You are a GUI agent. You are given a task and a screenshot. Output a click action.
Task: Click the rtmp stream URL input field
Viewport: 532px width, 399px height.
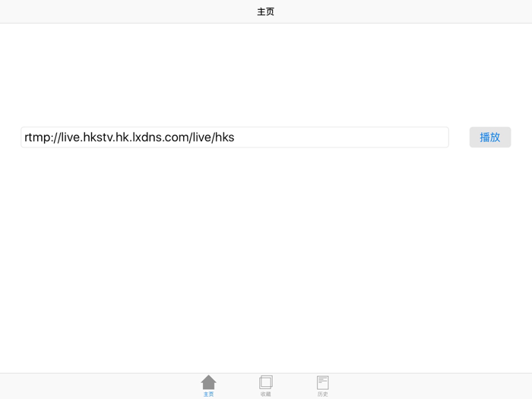pos(235,137)
